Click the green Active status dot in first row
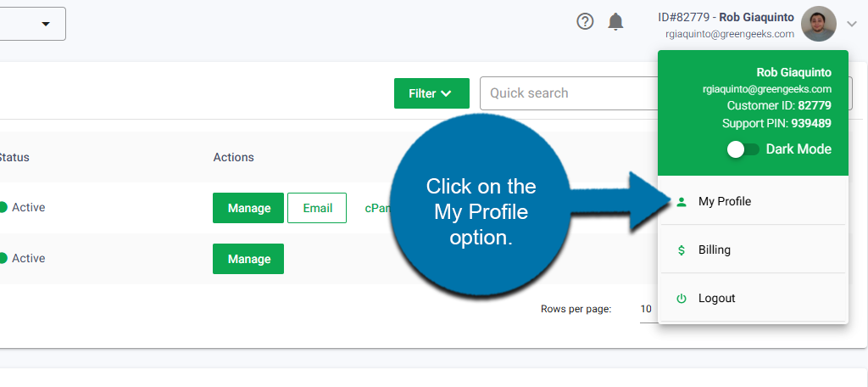 (x=3, y=207)
